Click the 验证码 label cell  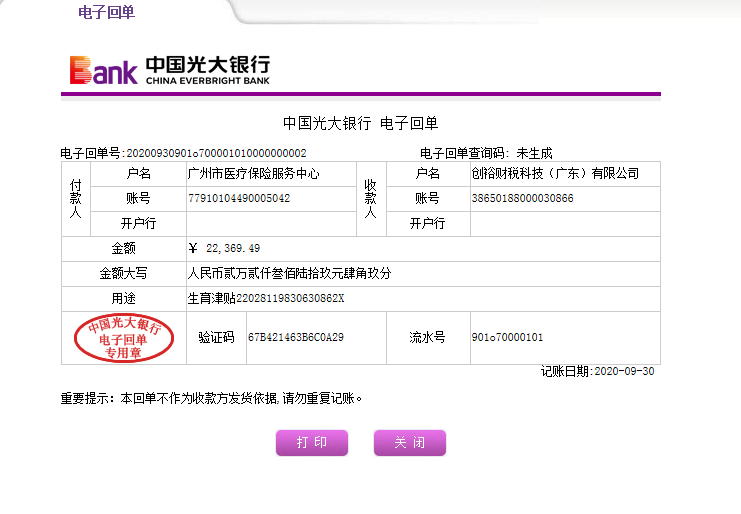click(x=216, y=337)
